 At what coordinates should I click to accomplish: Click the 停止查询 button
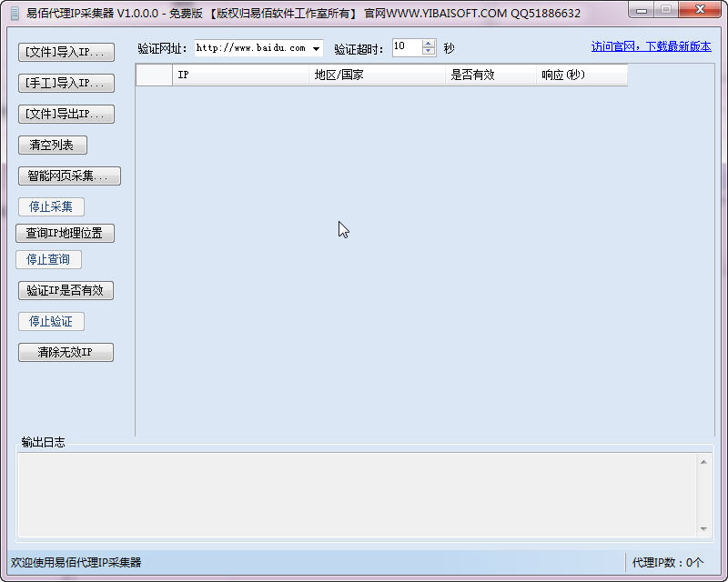click(48, 259)
